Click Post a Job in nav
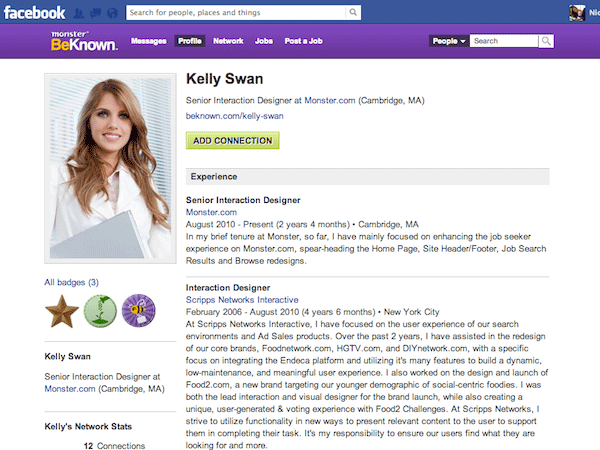The image size is (600, 450). pos(303,41)
